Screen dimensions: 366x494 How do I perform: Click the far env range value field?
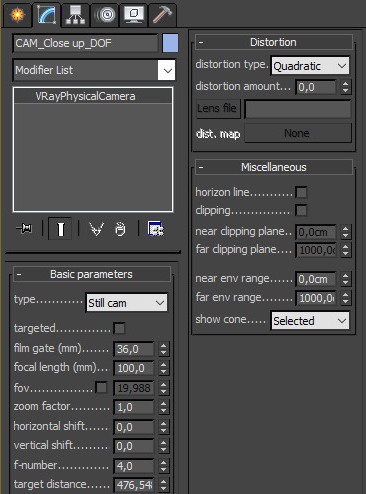(316, 298)
